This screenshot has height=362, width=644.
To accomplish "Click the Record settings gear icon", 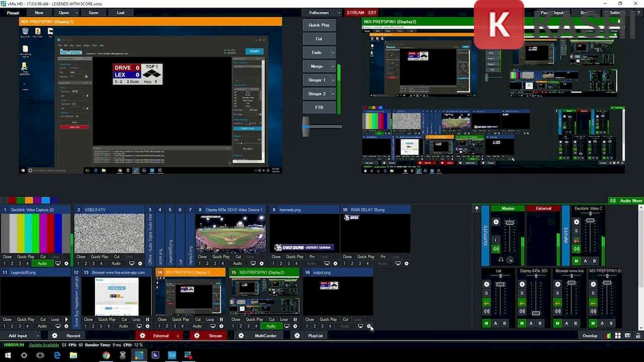I will (55, 336).
